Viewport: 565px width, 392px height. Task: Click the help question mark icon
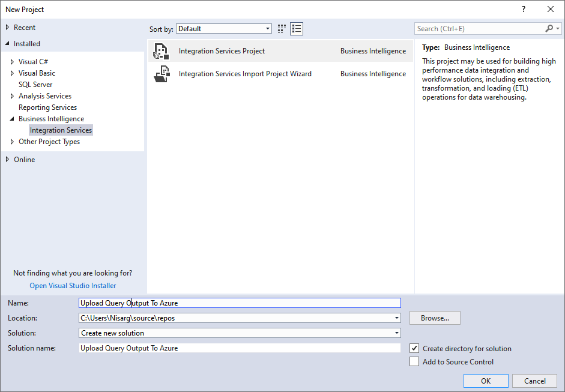[x=524, y=9]
